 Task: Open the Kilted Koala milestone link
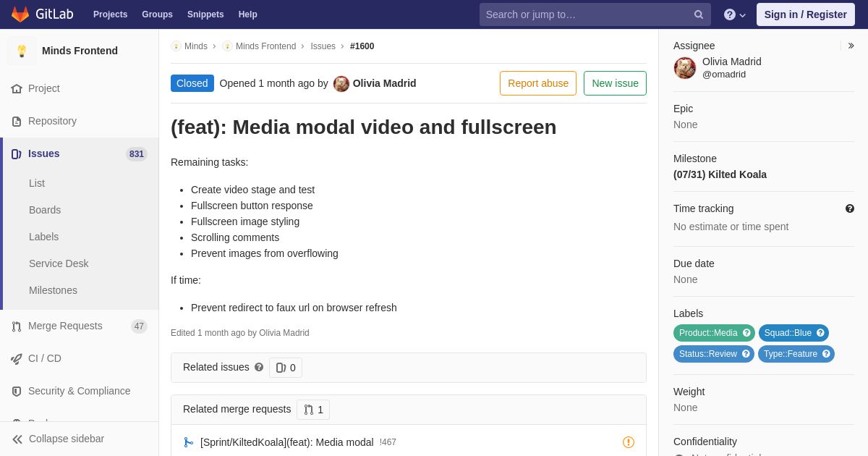point(720,174)
